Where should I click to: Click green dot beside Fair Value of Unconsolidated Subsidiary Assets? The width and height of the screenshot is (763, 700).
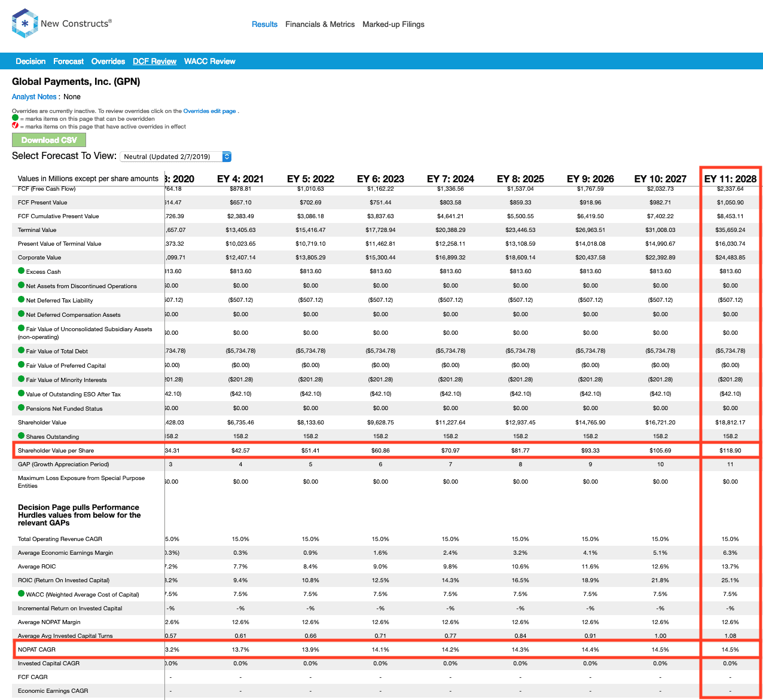pyautogui.click(x=21, y=328)
